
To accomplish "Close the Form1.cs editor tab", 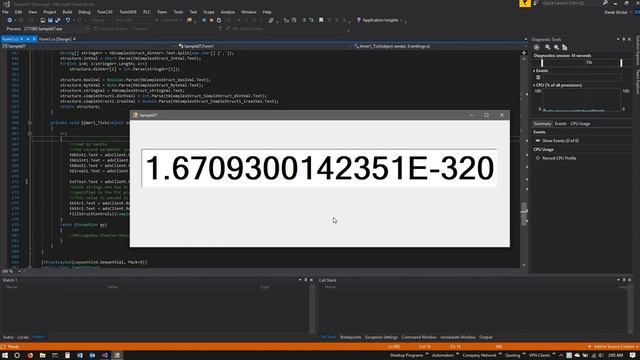I will (x=34, y=39).
